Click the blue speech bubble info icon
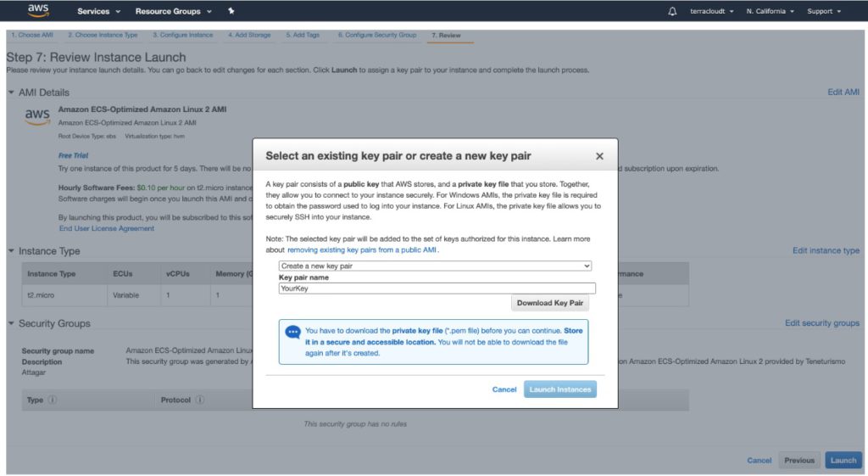The image size is (868, 476). 292,333
